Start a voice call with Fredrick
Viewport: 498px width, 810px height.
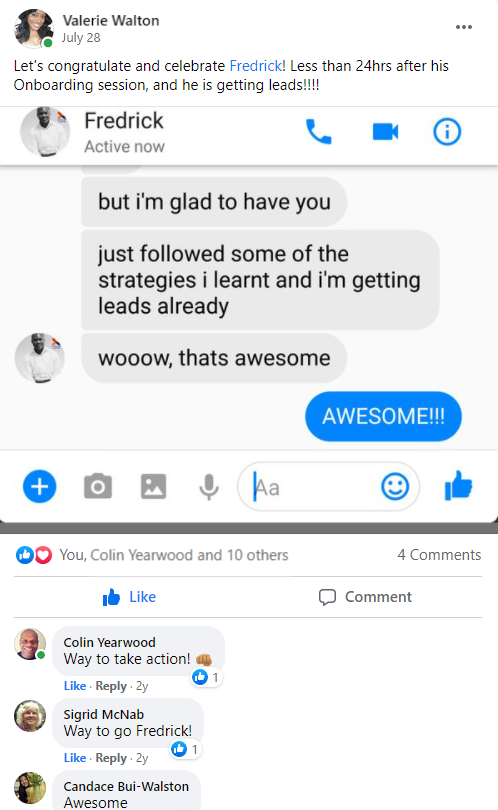(318, 132)
